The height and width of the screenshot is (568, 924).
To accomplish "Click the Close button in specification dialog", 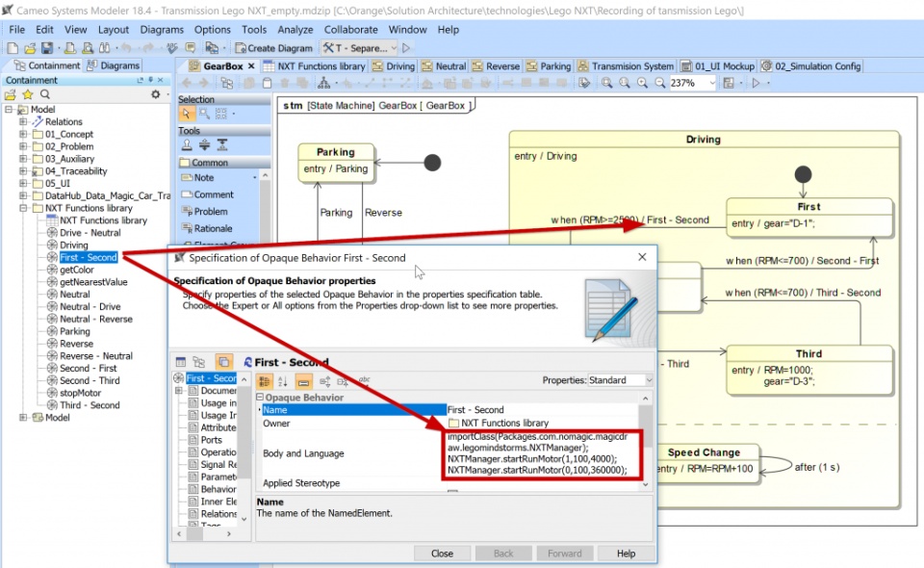I will point(442,554).
